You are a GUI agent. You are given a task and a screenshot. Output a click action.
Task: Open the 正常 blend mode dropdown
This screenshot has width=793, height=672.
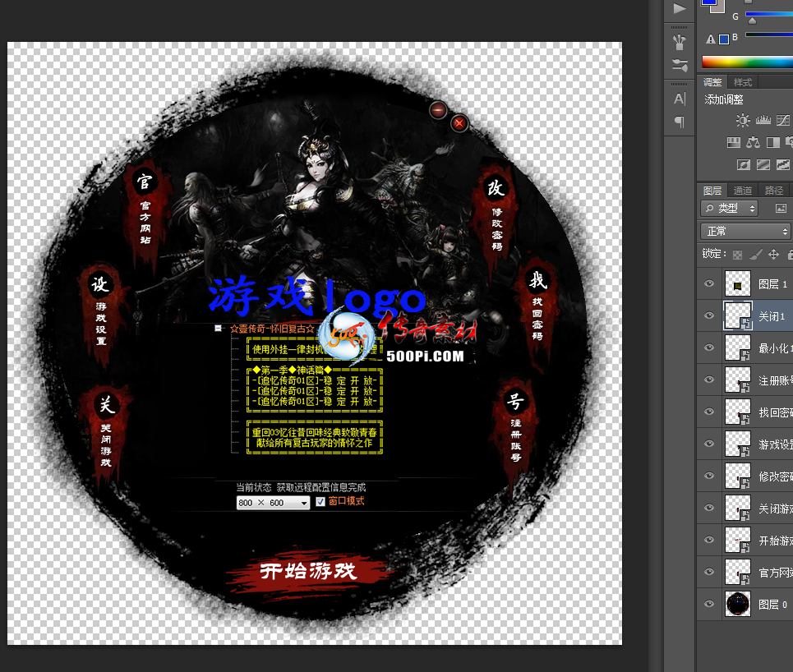coord(745,232)
